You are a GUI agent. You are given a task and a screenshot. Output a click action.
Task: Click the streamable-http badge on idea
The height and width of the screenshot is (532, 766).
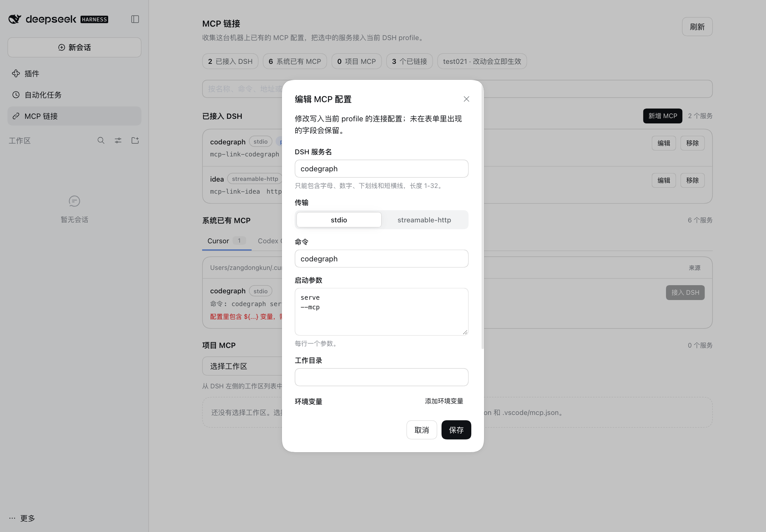click(x=255, y=179)
